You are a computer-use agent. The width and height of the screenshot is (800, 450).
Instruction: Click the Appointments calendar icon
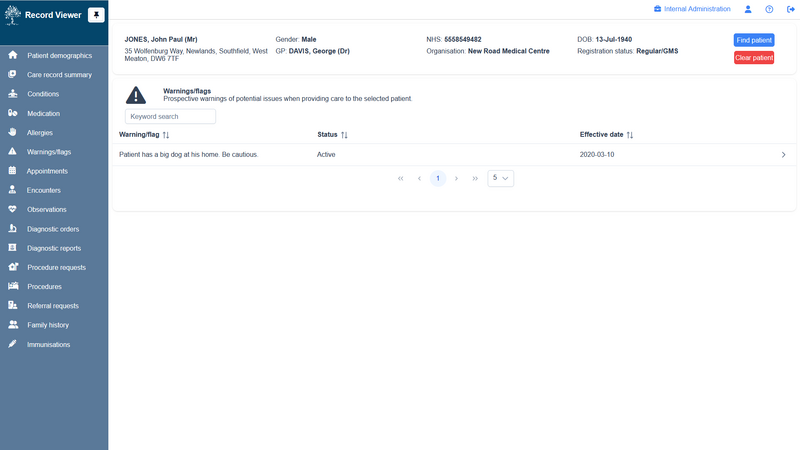coord(12,171)
